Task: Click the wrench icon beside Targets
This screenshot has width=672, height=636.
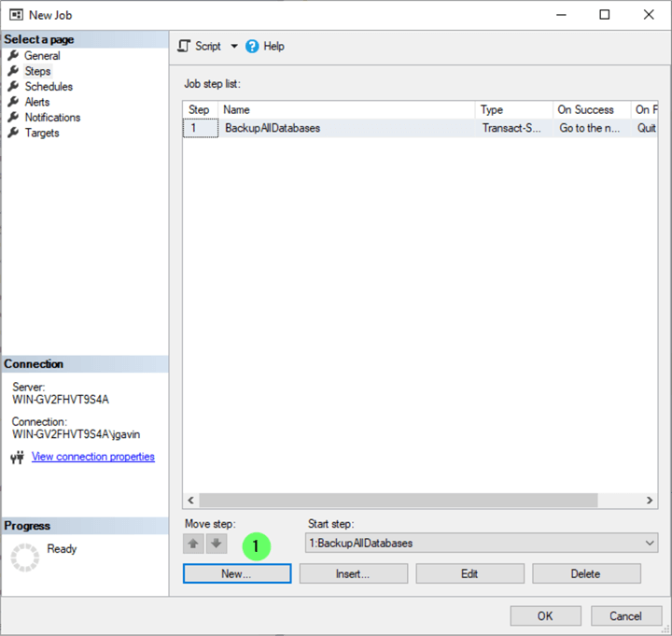Action: (13, 133)
